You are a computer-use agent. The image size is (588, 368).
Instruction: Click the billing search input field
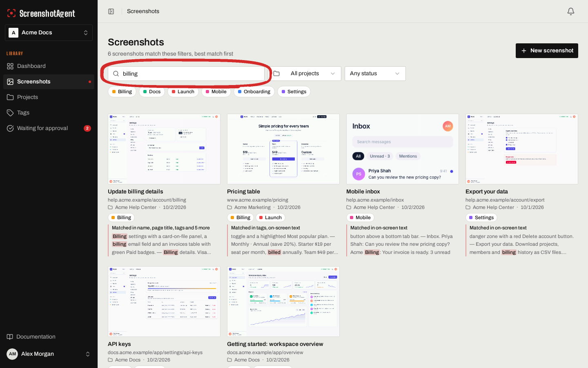click(x=186, y=74)
